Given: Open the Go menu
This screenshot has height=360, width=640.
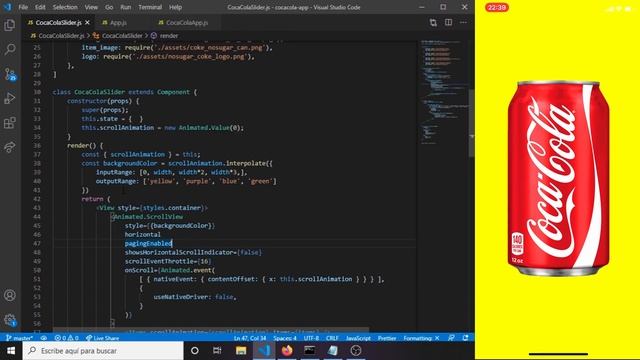Looking at the screenshot, I should pyautogui.click(x=109, y=7).
